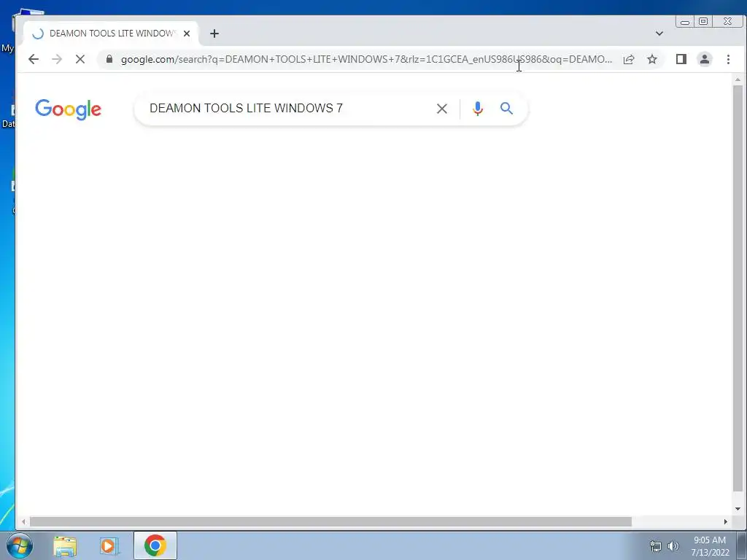Open the volume speaker tray icon
This screenshot has width=747, height=560.
(673, 546)
